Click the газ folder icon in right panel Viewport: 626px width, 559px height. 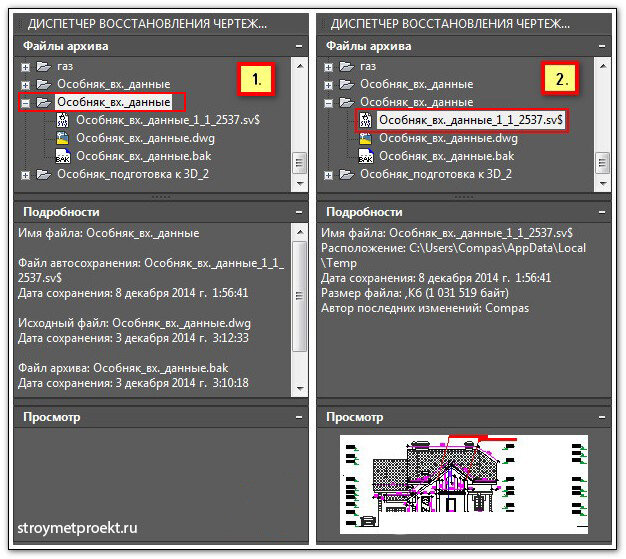pyautogui.click(x=347, y=66)
